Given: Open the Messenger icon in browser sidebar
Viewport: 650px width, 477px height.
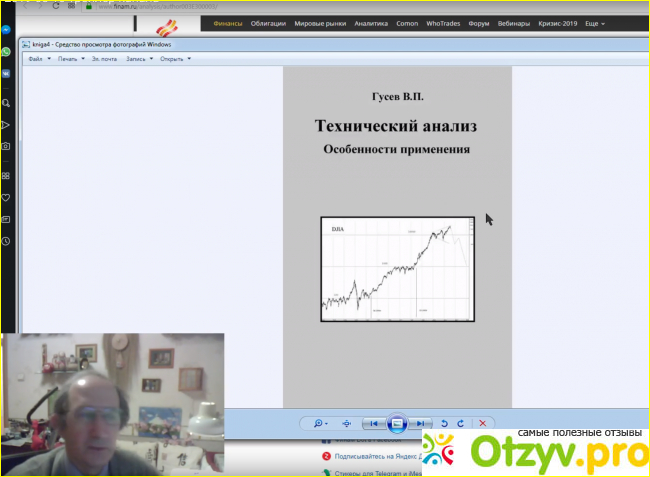Looking at the screenshot, I should click(6, 30).
